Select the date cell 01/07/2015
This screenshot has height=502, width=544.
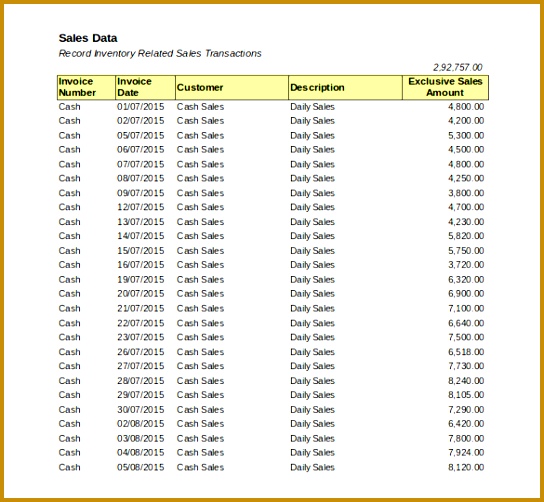[141, 107]
